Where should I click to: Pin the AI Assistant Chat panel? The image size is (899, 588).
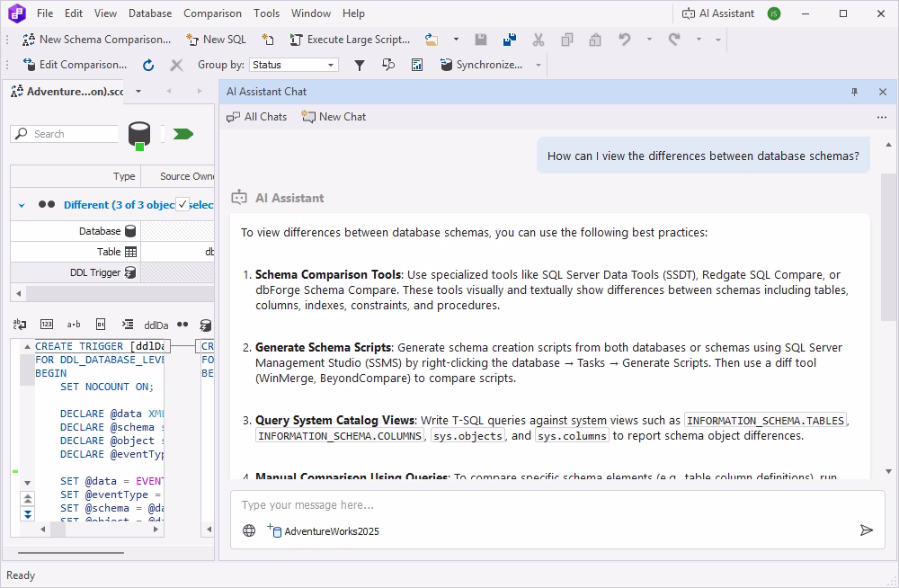point(854,92)
